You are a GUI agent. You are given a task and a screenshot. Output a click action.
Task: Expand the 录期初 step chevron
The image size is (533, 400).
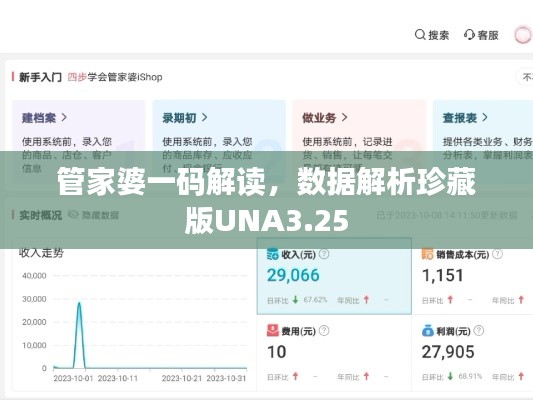point(204,118)
